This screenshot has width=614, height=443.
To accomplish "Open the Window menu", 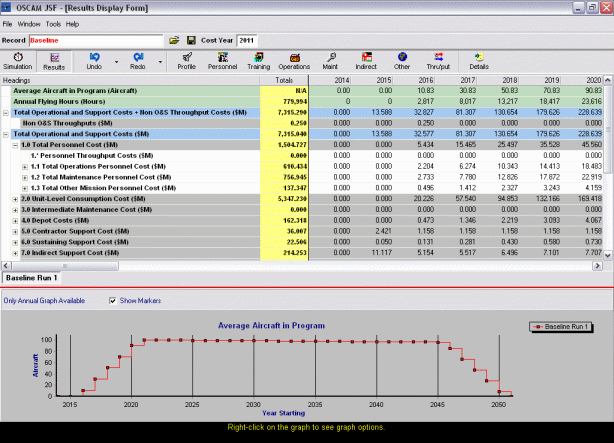I will [29, 24].
